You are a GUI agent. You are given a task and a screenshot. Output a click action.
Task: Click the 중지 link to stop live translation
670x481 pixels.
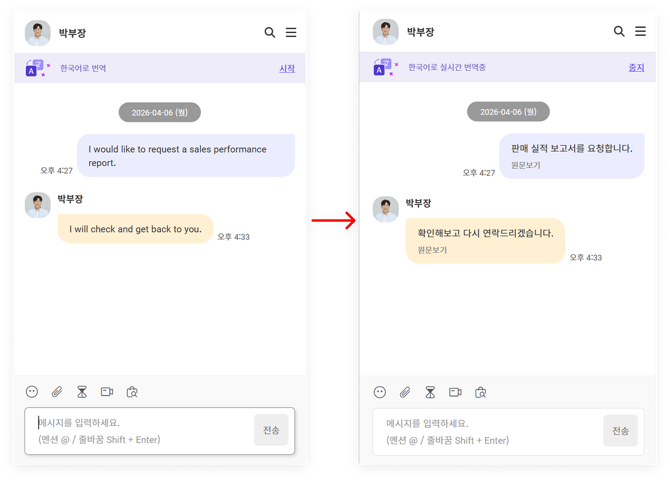coord(636,68)
